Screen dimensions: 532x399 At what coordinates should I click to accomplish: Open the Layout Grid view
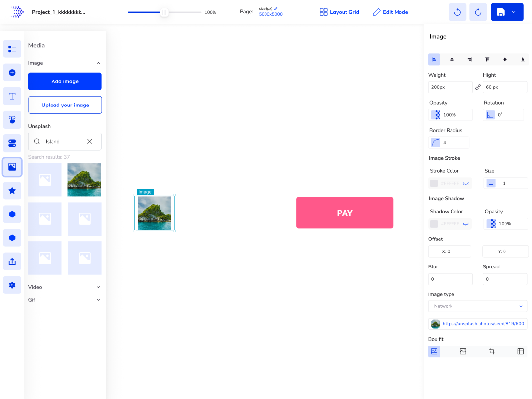[x=340, y=12]
